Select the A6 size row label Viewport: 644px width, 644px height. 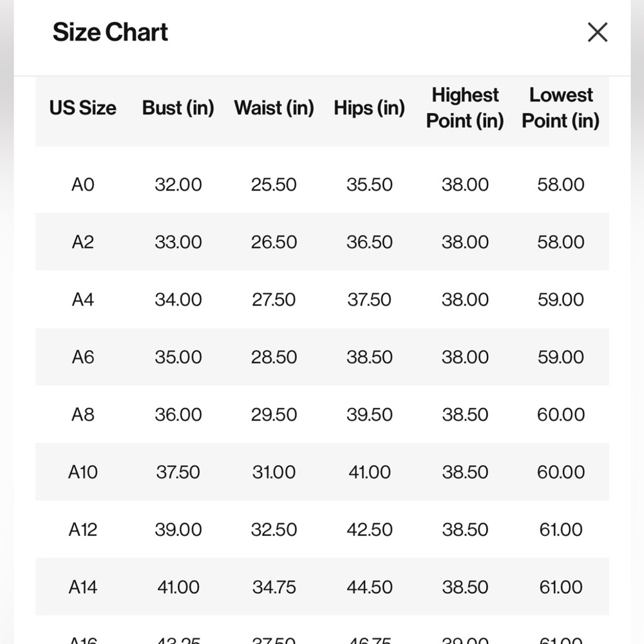point(82,357)
